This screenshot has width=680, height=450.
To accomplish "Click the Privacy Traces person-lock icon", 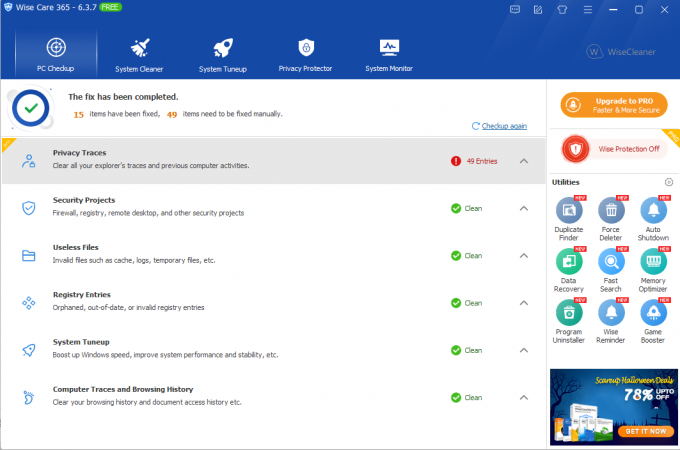I will pos(29,161).
